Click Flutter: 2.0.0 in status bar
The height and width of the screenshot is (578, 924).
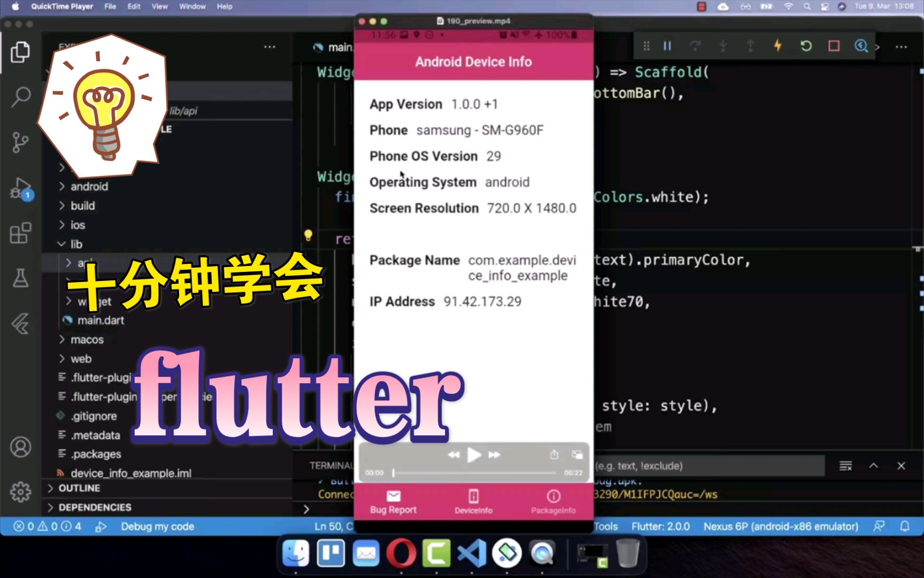[660, 527]
